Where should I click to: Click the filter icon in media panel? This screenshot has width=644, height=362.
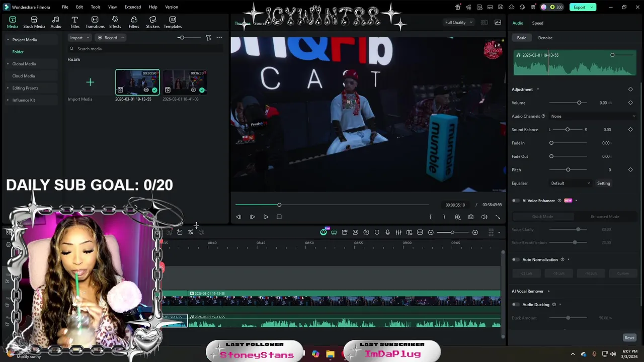pyautogui.click(x=208, y=38)
